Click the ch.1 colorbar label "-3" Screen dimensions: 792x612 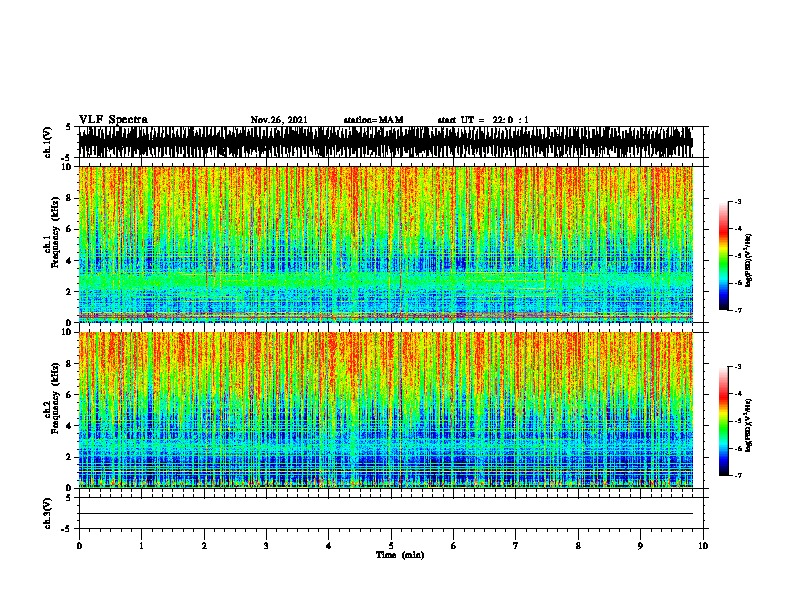click(x=737, y=201)
